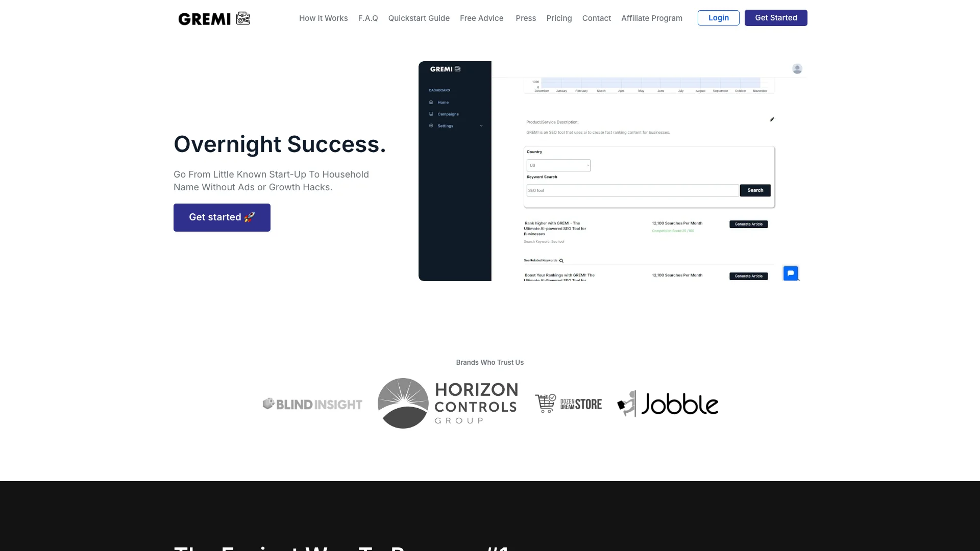Click the Get Started button
980x551 pixels.
[775, 17]
